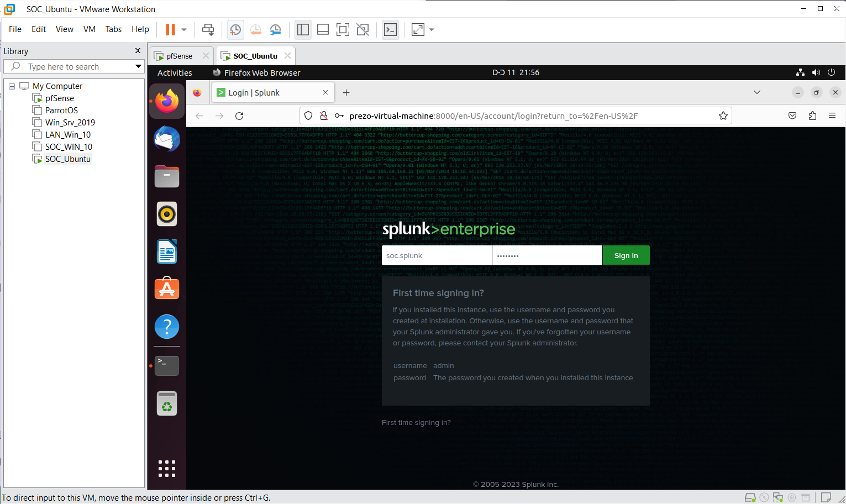This screenshot has height=504, width=846.
Task: Open the VM menu
Action: (90, 29)
